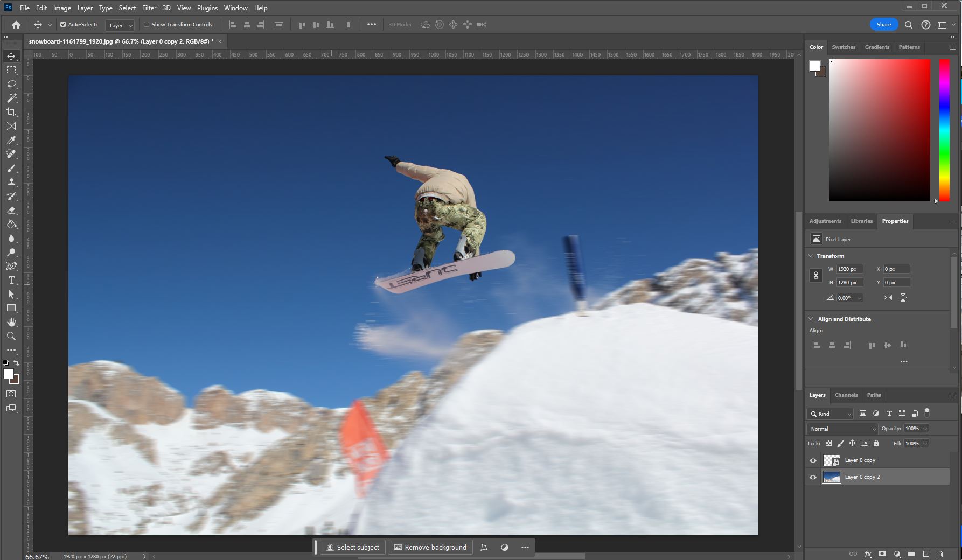The image size is (962, 560).
Task: Open the layer Opacity dropdown arrow
Action: pyautogui.click(x=925, y=429)
